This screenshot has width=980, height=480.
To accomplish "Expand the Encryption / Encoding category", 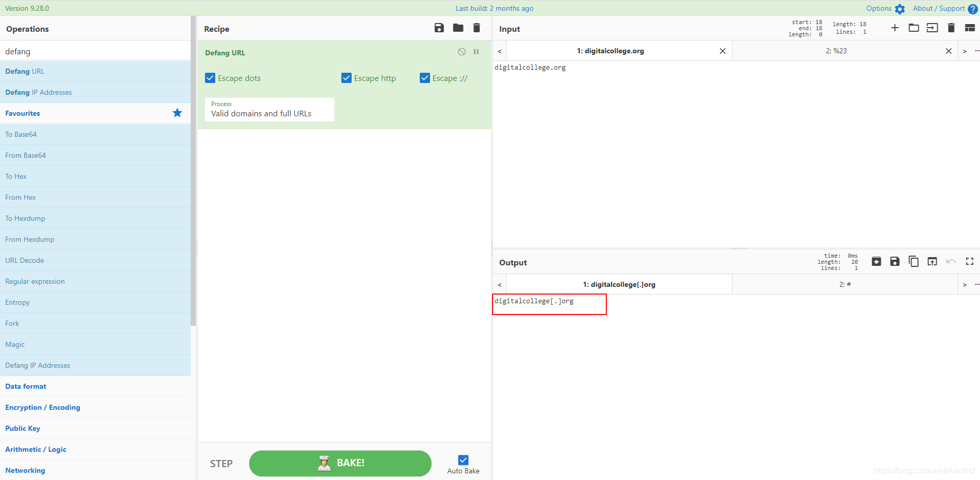I will coord(95,407).
